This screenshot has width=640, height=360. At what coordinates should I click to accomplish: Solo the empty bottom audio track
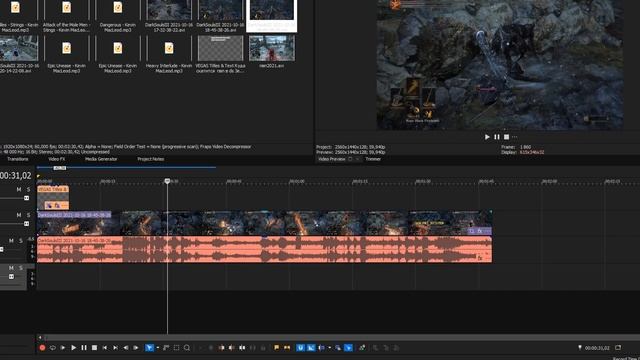(20, 268)
